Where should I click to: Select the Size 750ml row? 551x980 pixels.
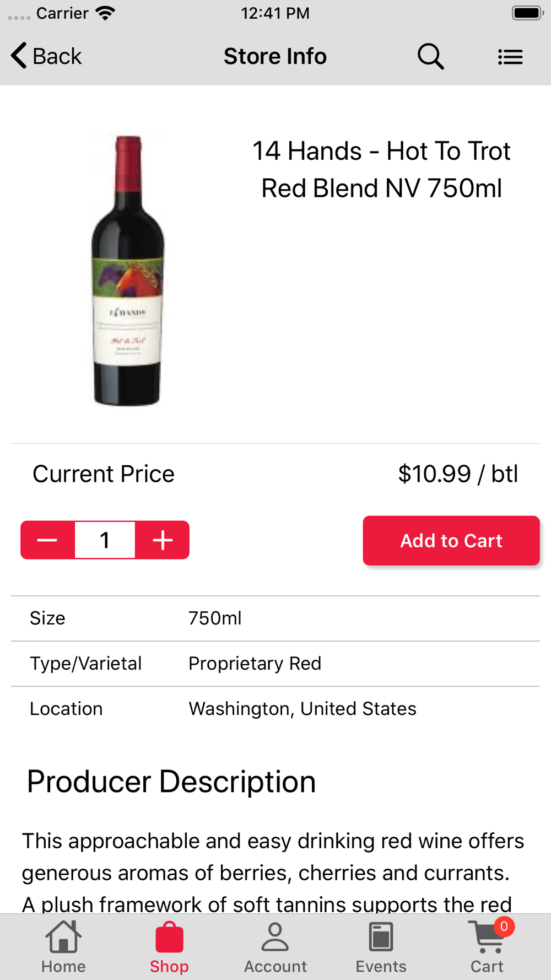pos(275,618)
